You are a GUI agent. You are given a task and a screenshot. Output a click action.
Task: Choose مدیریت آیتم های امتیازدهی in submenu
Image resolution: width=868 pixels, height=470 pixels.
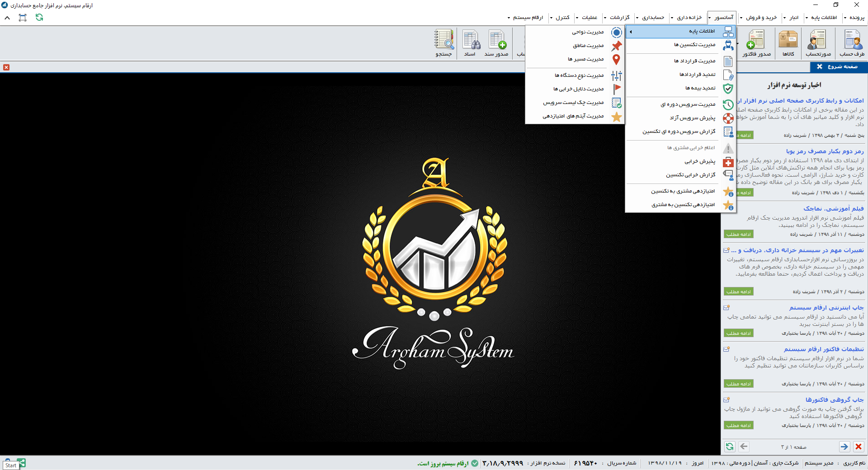coord(575,116)
